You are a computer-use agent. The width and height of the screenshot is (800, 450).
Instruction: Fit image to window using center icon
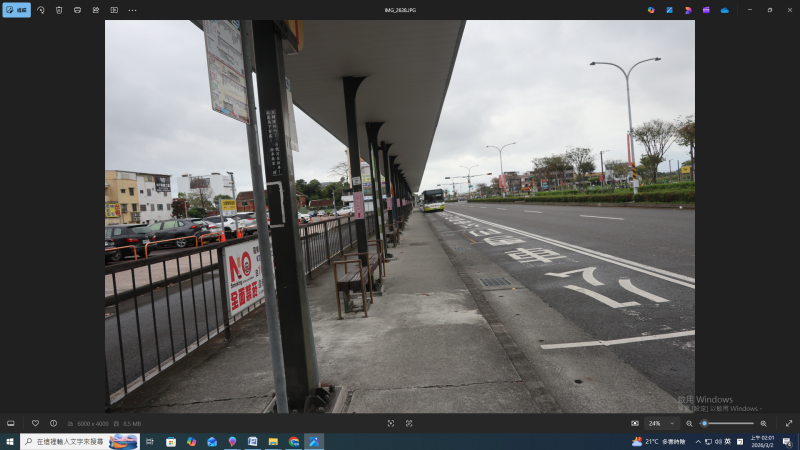tap(391, 423)
